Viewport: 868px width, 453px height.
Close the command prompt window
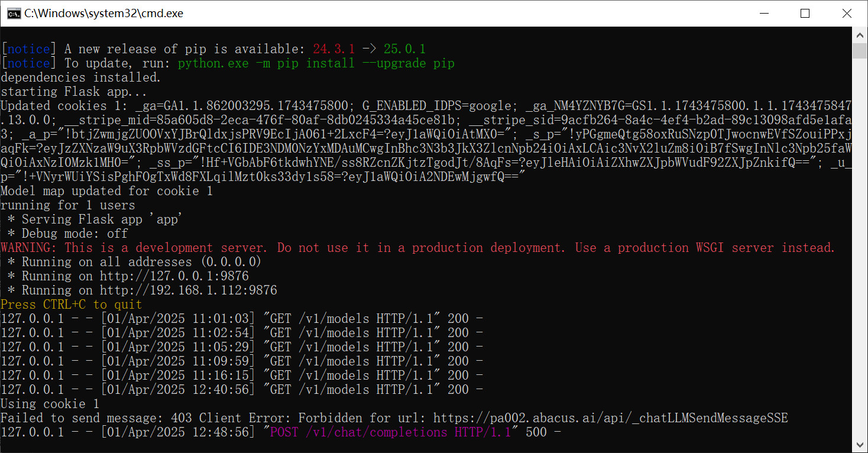click(x=847, y=14)
